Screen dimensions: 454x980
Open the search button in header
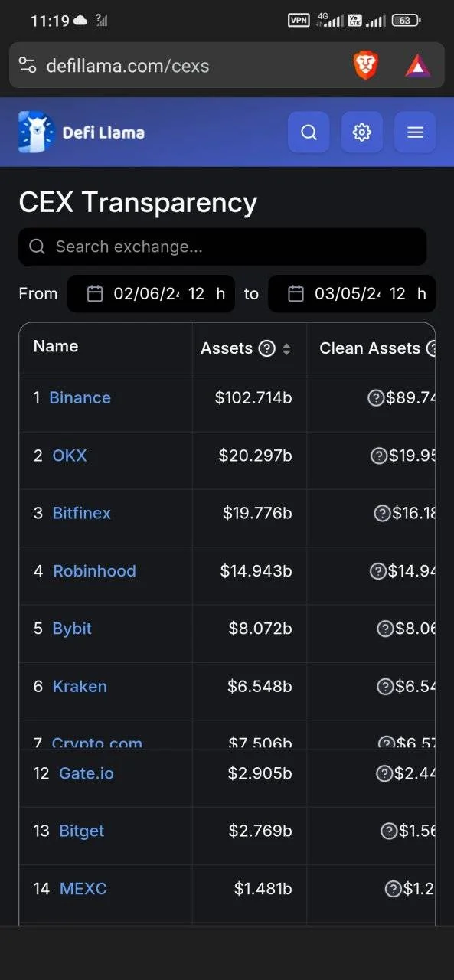pyautogui.click(x=309, y=132)
